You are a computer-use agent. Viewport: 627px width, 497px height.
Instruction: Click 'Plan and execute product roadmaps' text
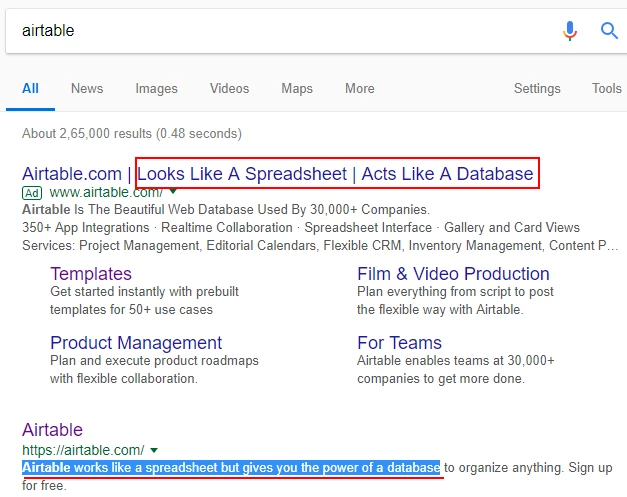[154, 361]
